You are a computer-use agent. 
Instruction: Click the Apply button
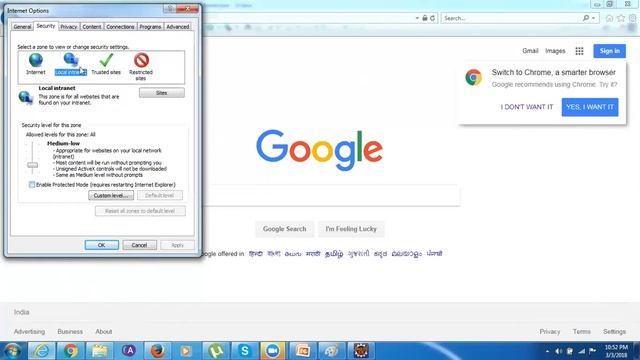tap(177, 245)
